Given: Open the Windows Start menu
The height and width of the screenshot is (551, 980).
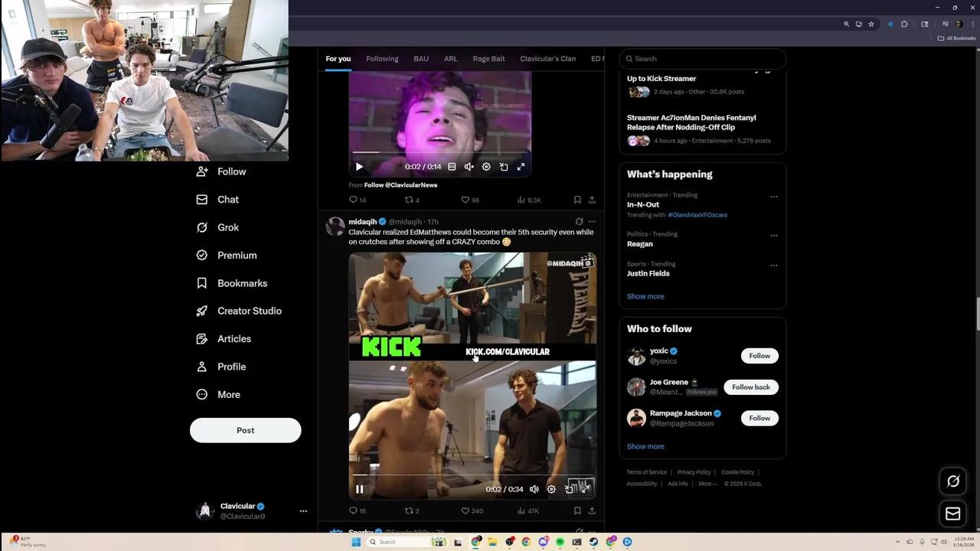Looking at the screenshot, I should click(x=356, y=542).
